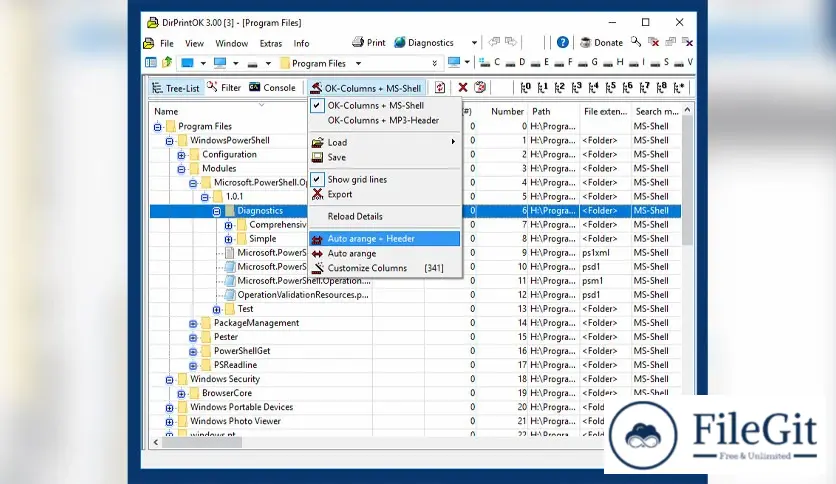Image resolution: width=836 pixels, height=484 pixels.
Task: Collapse the Program Files root node
Action: coord(157,127)
